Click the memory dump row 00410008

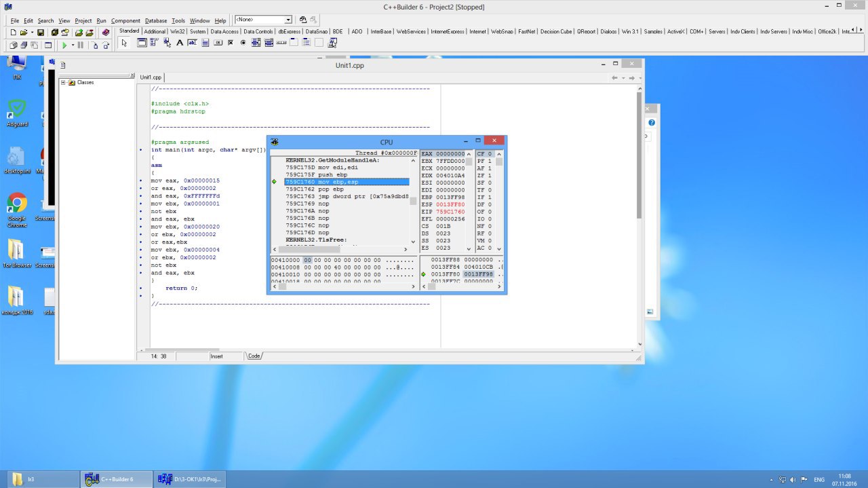pyautogui.click(x=342, y=267)
